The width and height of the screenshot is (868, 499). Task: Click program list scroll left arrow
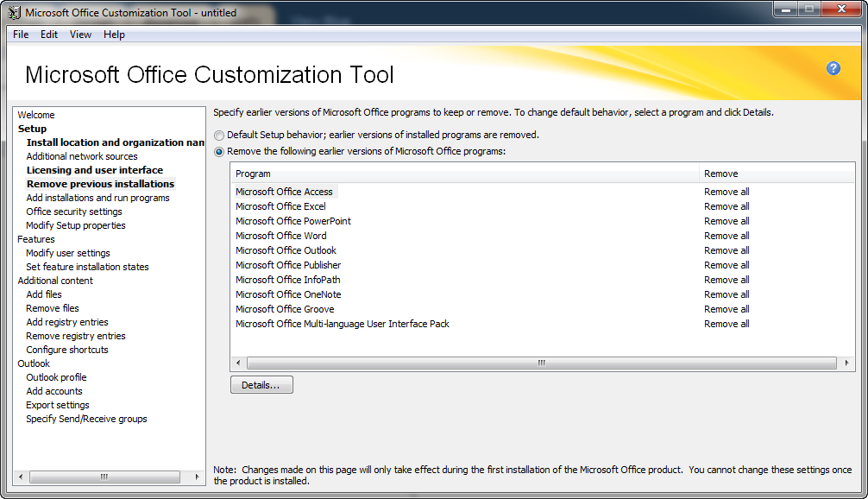(x=238, y=363)
